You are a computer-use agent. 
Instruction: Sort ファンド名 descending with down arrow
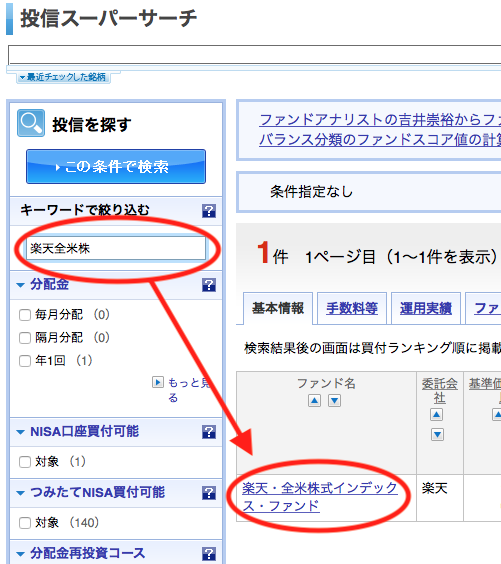(334, 400)
